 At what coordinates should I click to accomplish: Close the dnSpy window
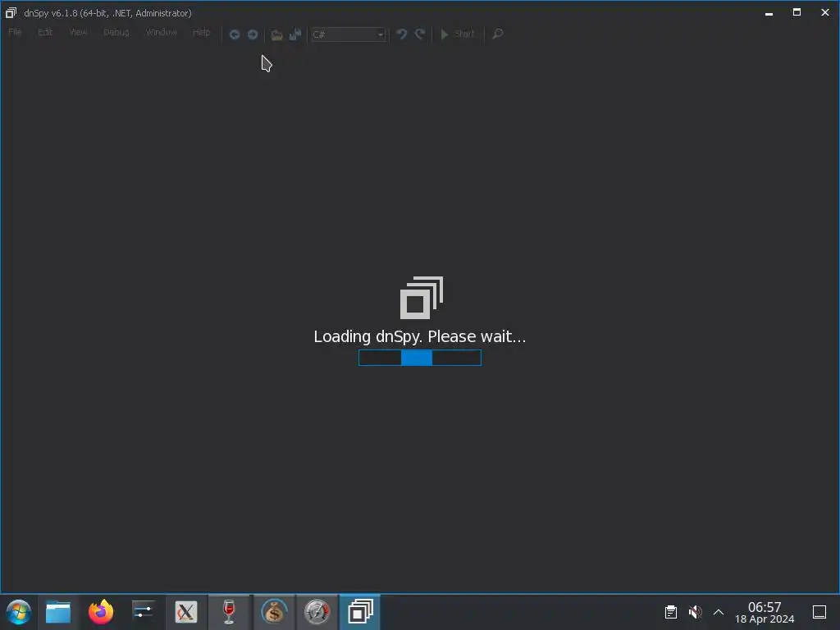click(825, 12)
